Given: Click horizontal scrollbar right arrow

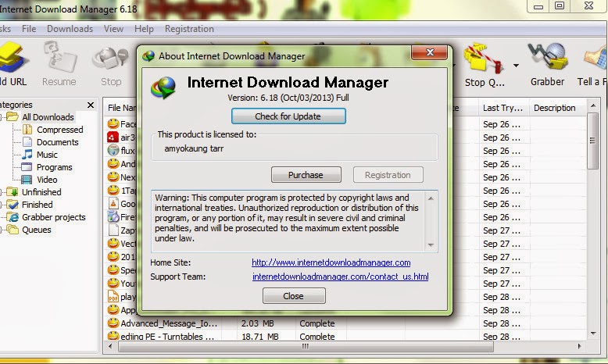Looking at the screenshot, I should pyautogui.click(x=579, y=346).
